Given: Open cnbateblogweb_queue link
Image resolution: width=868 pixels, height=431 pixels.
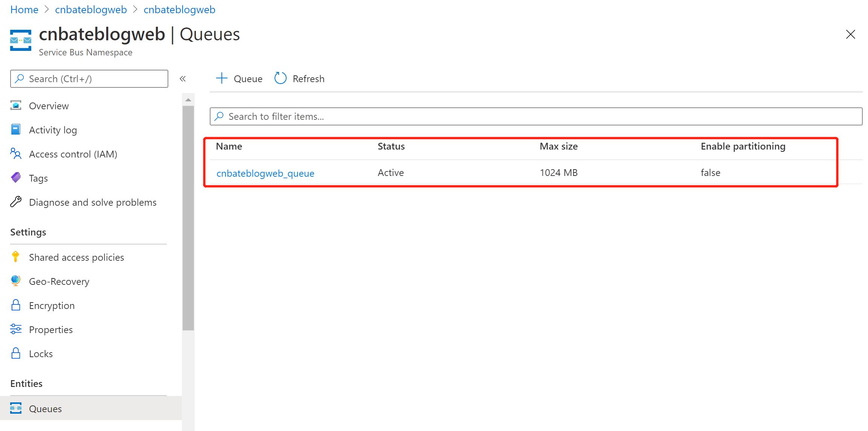Looking at the screenshot, I should [x=265, y=173].
